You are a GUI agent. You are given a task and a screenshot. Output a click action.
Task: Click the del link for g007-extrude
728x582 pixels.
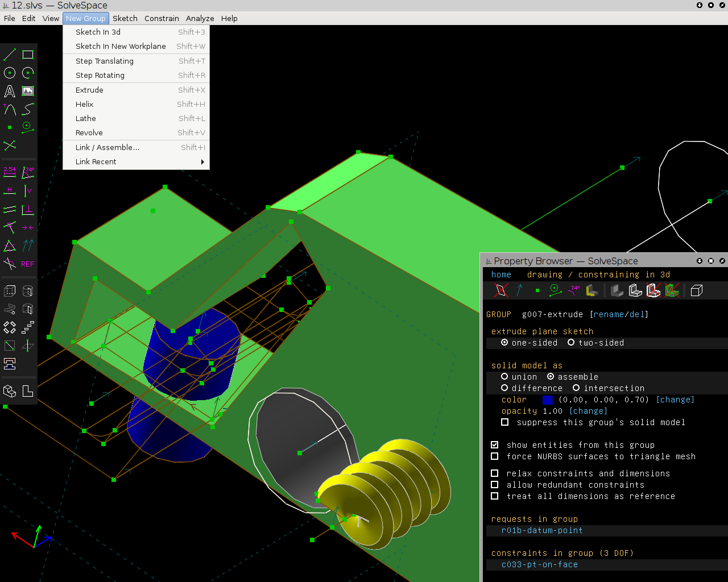tap(637, 314)
